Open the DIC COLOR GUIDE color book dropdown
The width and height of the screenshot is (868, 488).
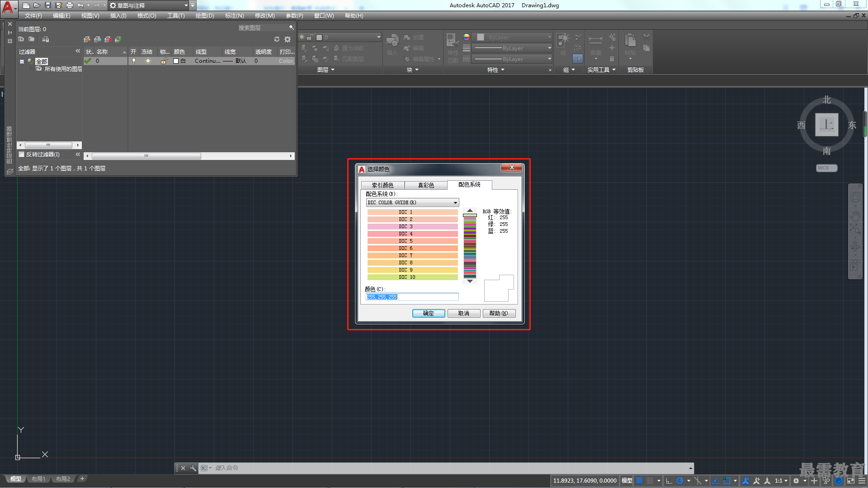tap(412, 202)
